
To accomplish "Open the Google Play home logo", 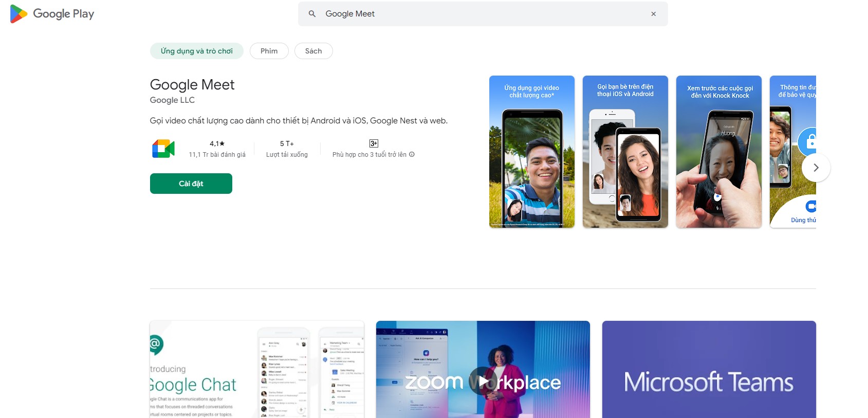I will pyautogui.click(x=52, y=14).
